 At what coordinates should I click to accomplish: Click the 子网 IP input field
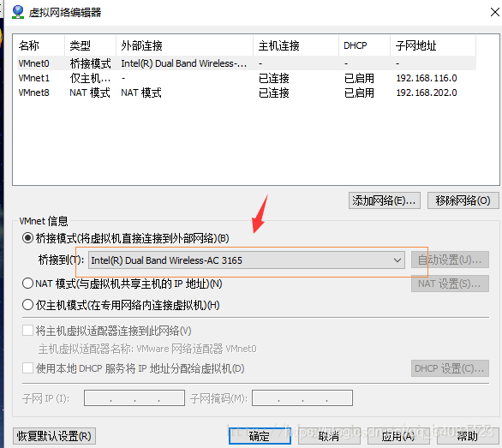(134, 398)
